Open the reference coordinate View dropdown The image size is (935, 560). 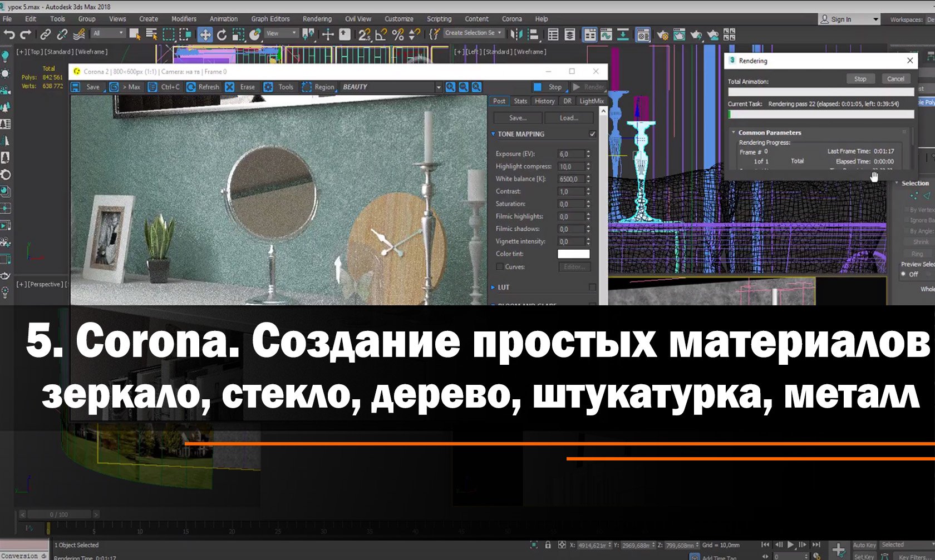[x=282, y=33]
